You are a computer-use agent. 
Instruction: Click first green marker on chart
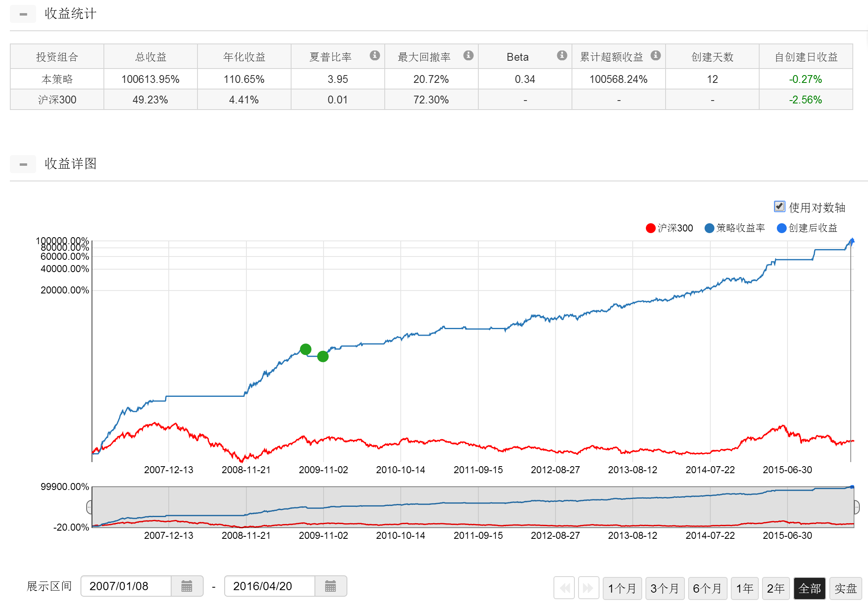click(x=305, y=349)
